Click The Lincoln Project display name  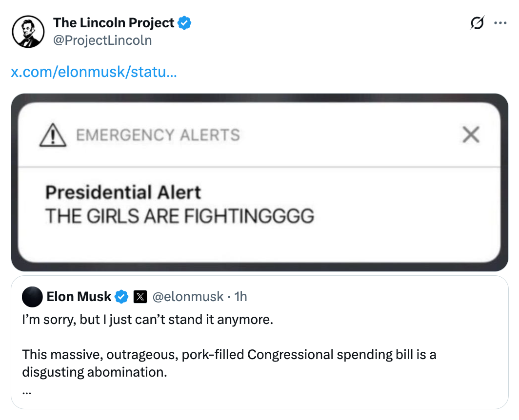pyautogui.click(x=114, y=22)
